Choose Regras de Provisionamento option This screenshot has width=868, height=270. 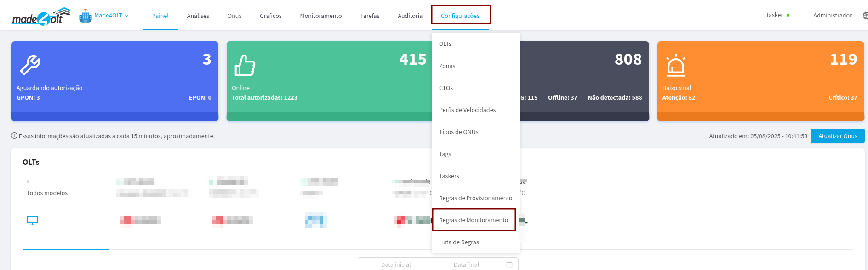coord(475,198)
